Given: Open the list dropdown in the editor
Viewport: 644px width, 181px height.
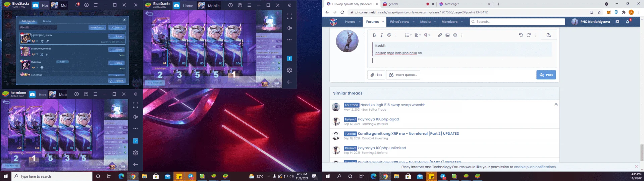Looking at the screenshot, I should (x=408, y=35).
